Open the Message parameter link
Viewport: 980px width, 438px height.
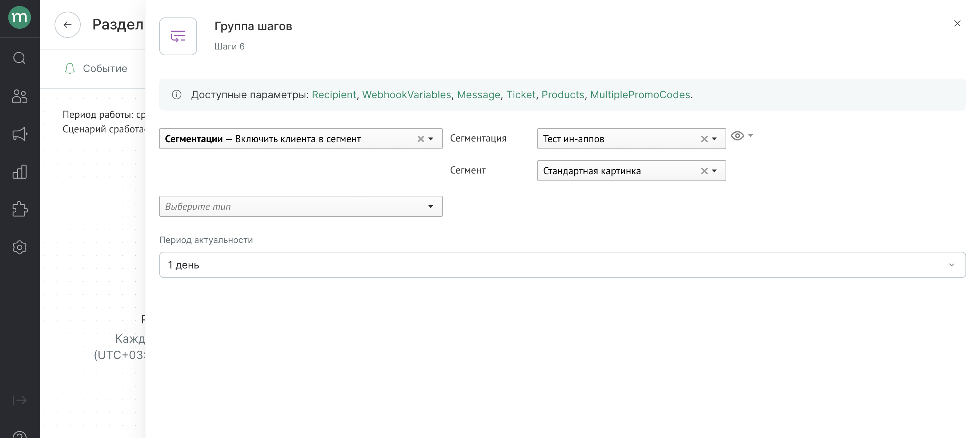(478, 95)
